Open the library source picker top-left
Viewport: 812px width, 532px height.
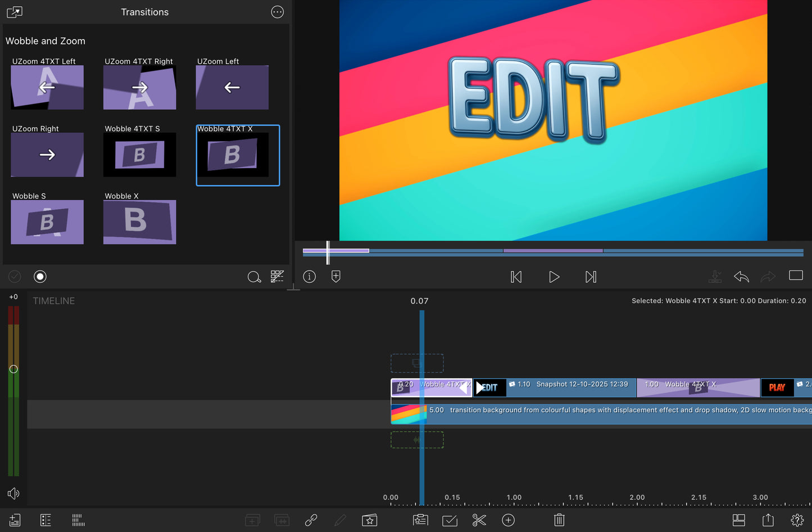pyautogui.click(x=13, y=11)
